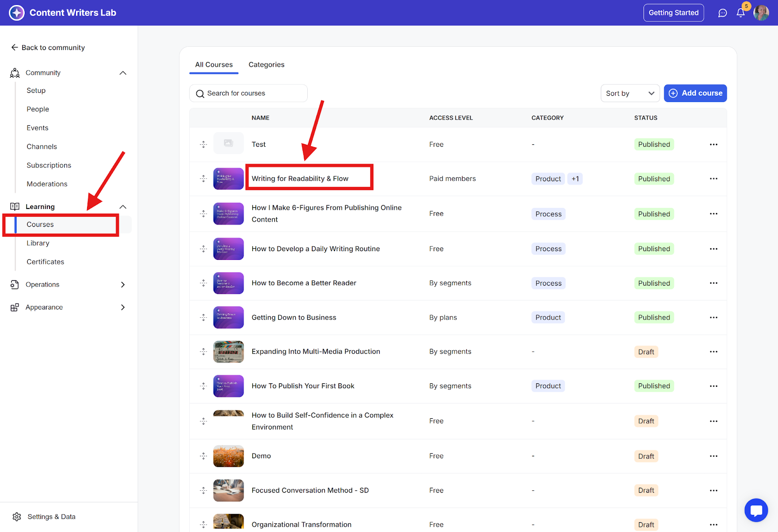The width and height of the screenshot is (778, 532).
Task: Click the user profile avatar
Action: (x=761, y=13)
